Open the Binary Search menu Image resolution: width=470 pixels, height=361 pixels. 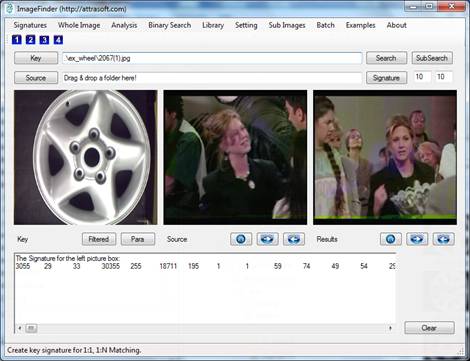(x=170, y=25)
